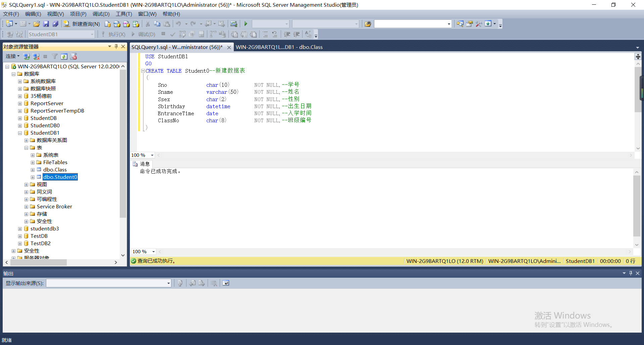Click the Object Explorer horizontal scrollbar thumb

(38, 262)
